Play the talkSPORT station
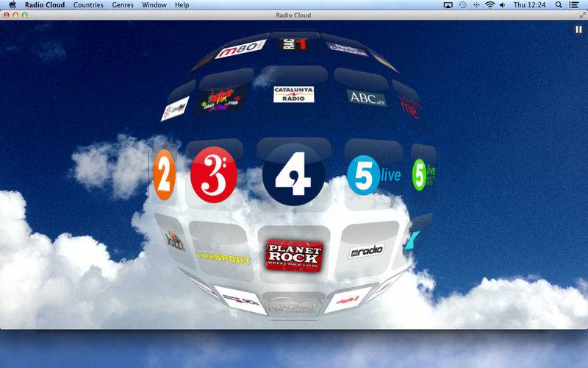The image size is (588, 368). click(223, 258)
